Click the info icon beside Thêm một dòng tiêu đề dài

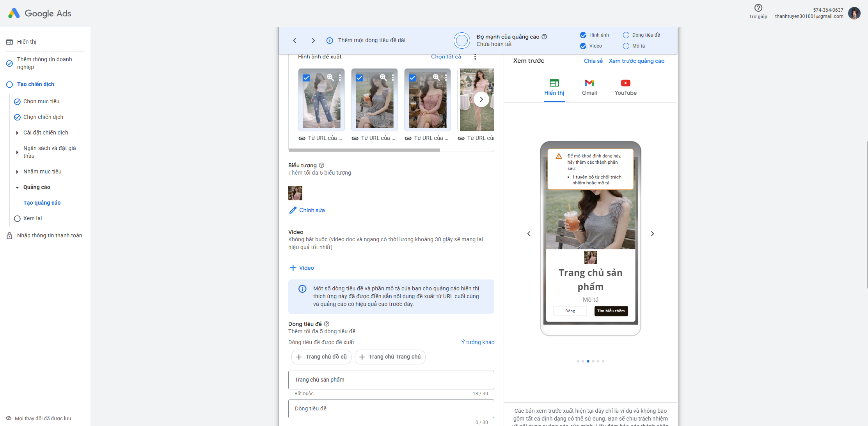[330, 41]
